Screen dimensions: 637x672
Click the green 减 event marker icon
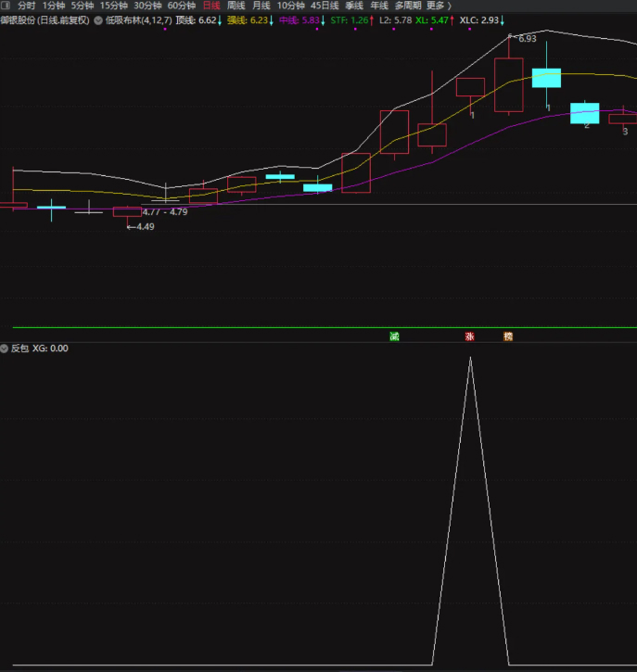(x=394, y=336)
